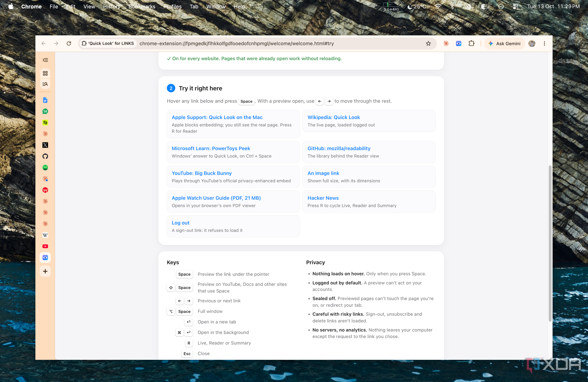
Task: Open the lime green squiggle sidebar icon
Action: point(45,122)
